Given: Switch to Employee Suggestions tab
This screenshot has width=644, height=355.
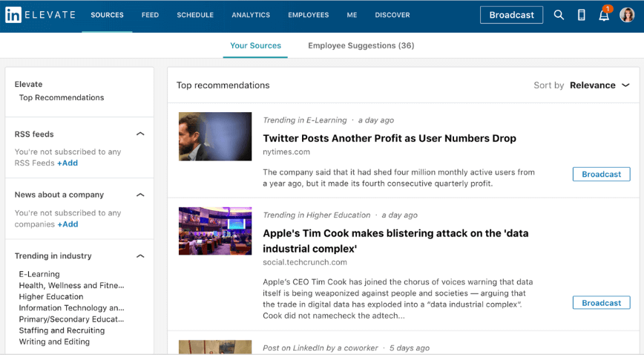Looking at the screenshot, I should (x=361, y=45).
